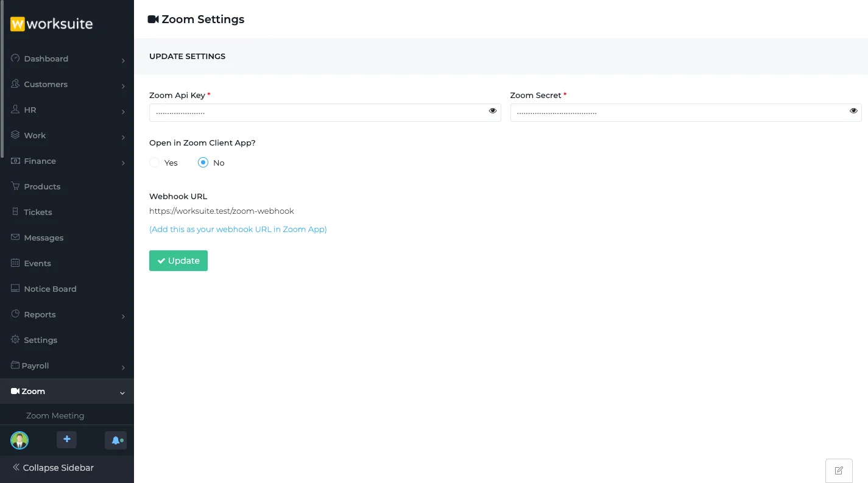
Task: Collapse the Zoom menu chevron
Action: tap(122, 393)
